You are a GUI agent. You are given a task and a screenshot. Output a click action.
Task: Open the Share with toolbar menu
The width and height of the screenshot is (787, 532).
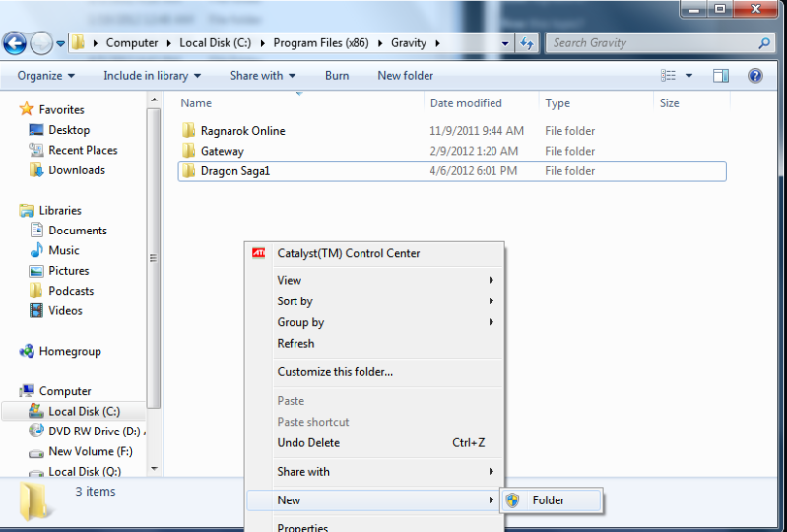[263, 76]
